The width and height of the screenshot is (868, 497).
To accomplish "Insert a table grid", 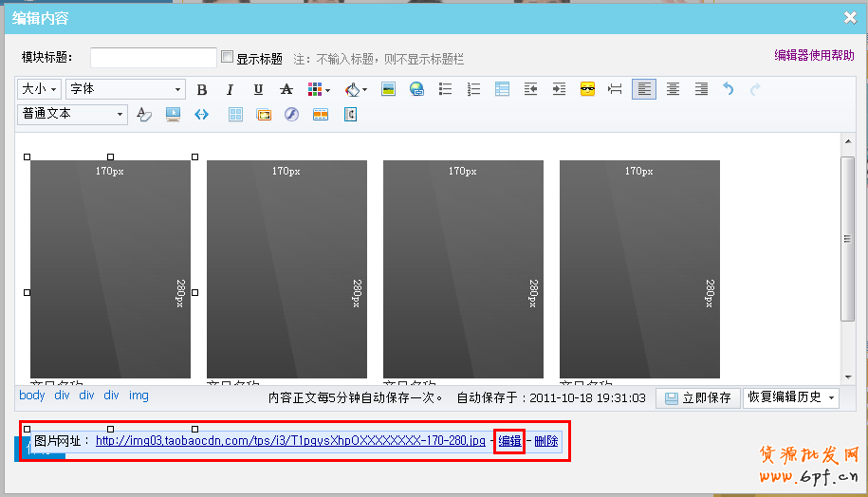I will [x=236, y=115].
